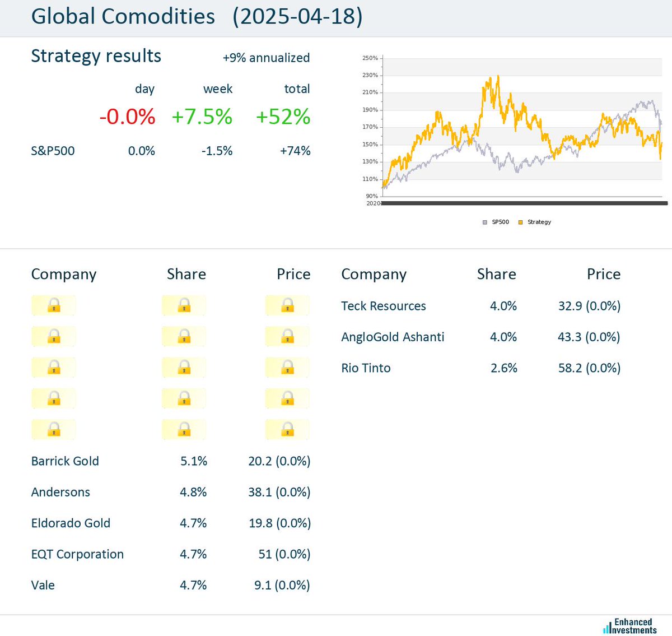Select the Vale company name
Viewport: 672px width, 636px height.
43,585
